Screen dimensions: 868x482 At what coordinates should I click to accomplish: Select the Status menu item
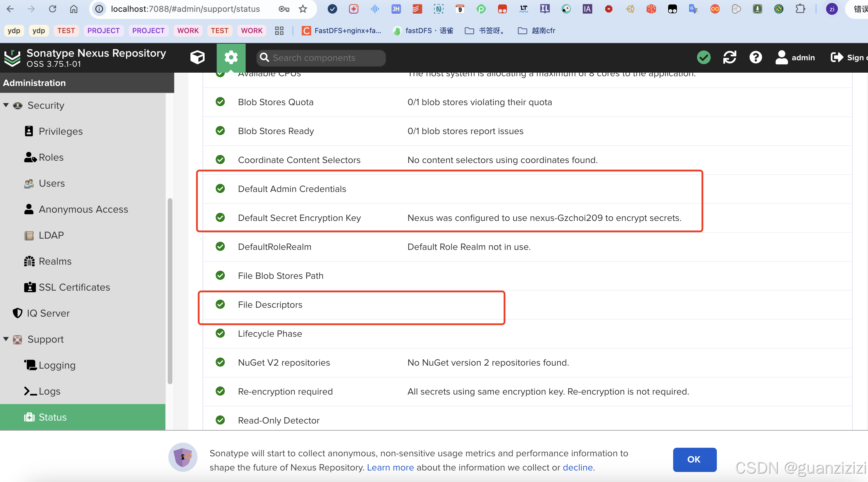(x=53, y=417)
